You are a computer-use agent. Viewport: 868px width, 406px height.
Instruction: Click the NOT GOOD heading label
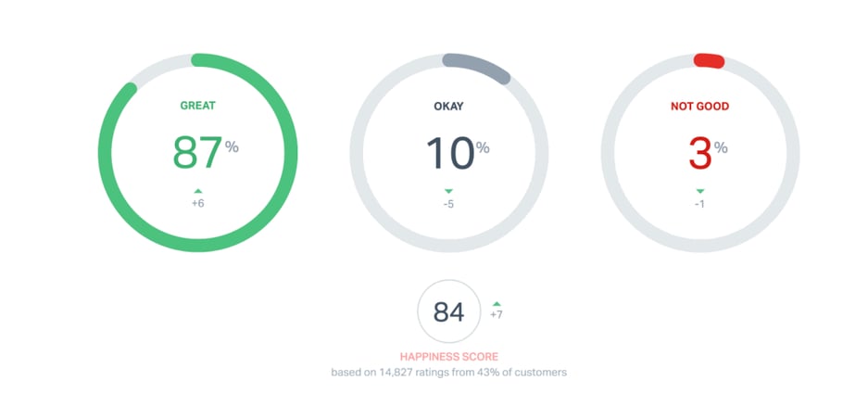[699, 106]
